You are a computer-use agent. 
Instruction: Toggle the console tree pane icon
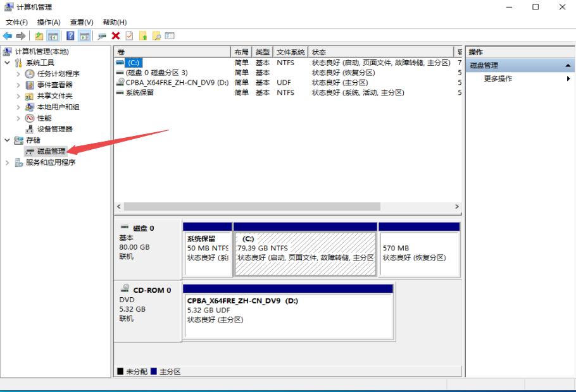[x=53, y=36]
